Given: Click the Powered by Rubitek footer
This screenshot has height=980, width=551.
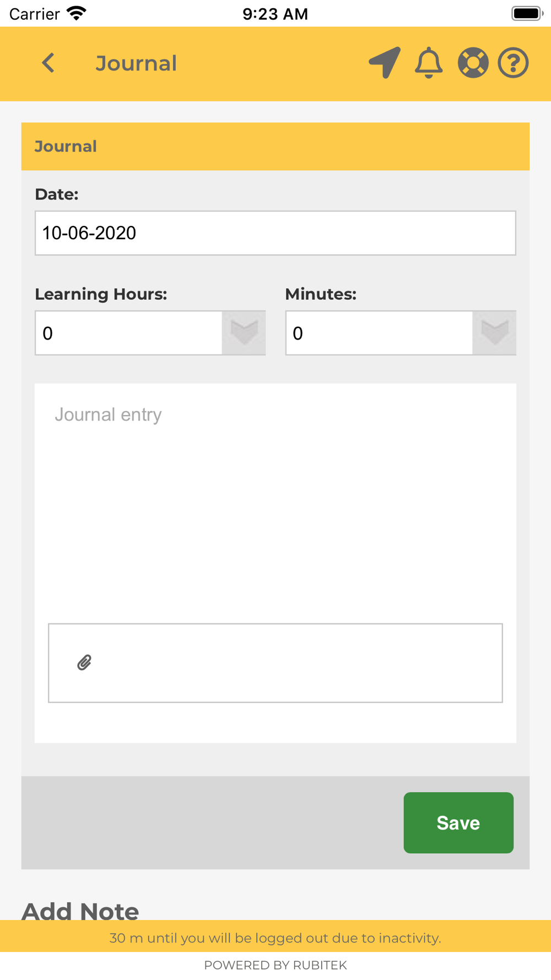Looking at the screenshot, I should [x=275, y=965].
